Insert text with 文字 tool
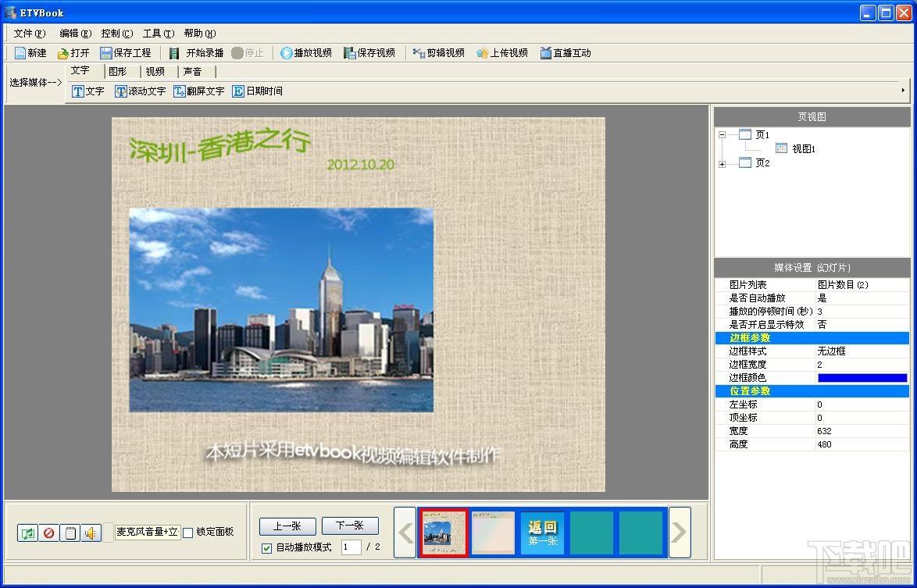The height and width of the screenshot is (588, 917). tap(87, 91)
